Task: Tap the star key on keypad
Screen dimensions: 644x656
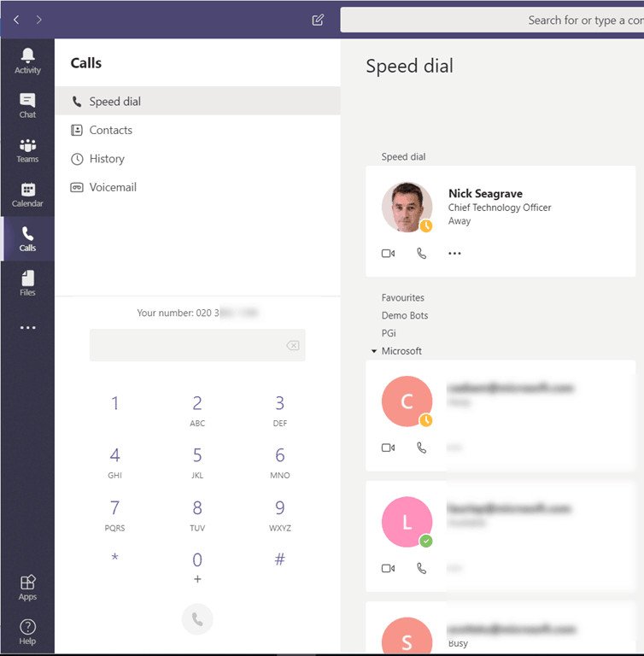Action: (114, 558)
